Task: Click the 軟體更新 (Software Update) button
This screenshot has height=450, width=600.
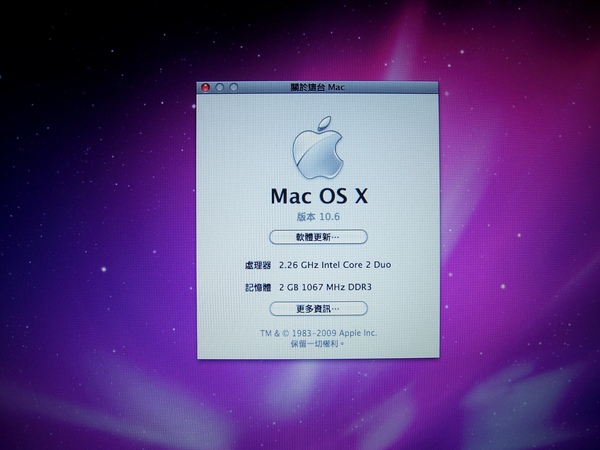Action: (318, 237)
